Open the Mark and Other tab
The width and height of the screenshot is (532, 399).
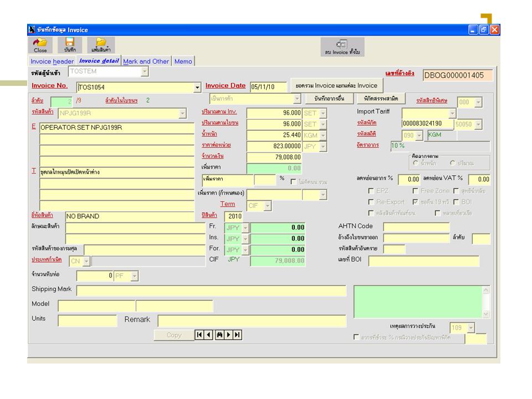tap(146, 62)
